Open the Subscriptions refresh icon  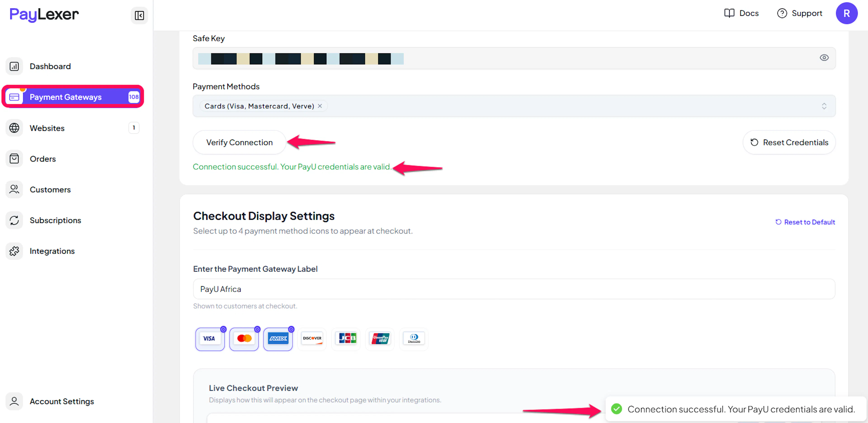pyautogui.click(x=14, y=220)
